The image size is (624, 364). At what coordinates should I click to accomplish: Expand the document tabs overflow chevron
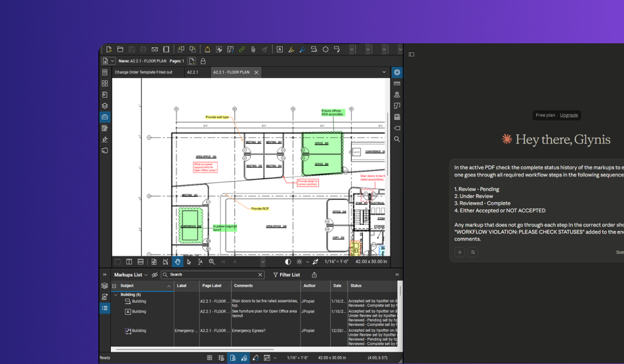coord(384,72)
